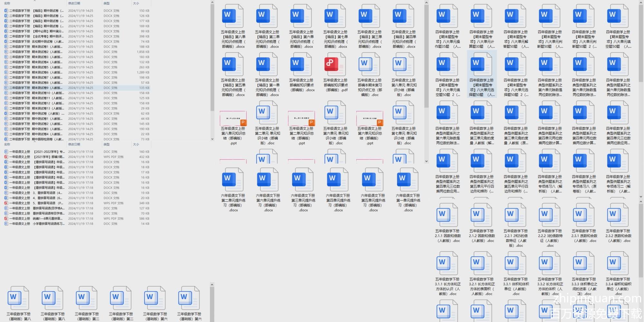Select 五年级数学下册 2.2.1 2和5的倍数特征 icon

click(x=516, y=215)
